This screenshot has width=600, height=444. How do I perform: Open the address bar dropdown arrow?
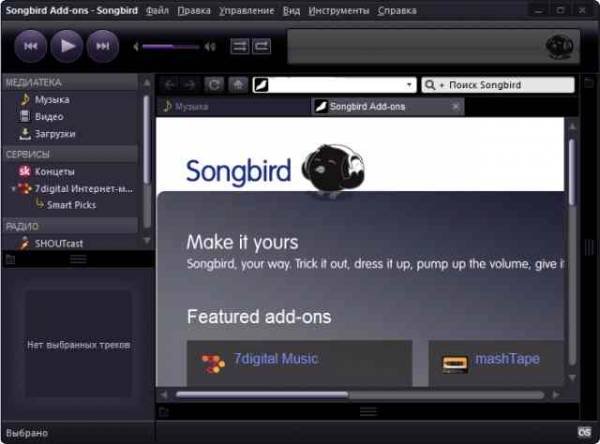click(409, 85)
